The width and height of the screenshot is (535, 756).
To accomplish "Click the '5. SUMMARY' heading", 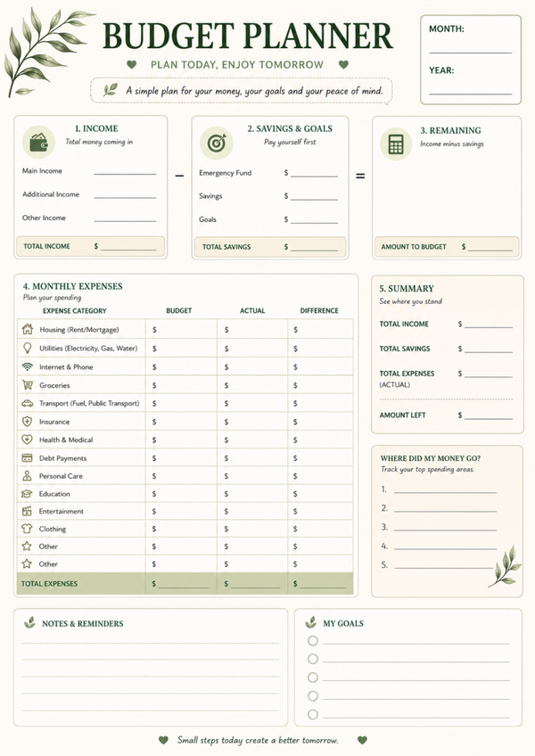I will [407, 288].
